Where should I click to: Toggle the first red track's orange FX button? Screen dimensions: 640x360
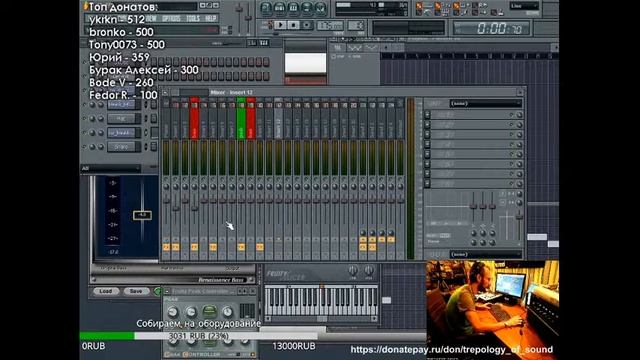point(194,247)
